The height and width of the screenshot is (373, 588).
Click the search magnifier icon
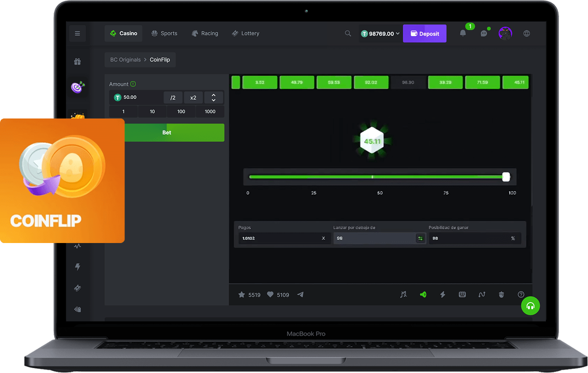(x=348, y=33)
